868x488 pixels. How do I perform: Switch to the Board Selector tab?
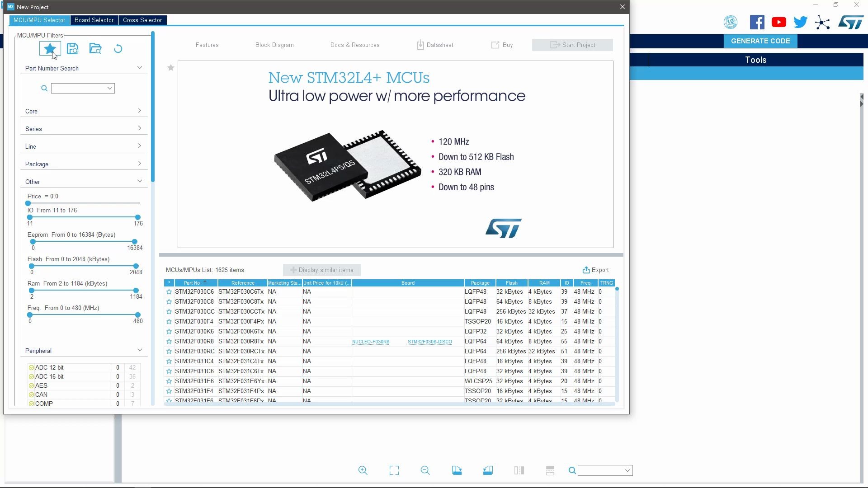click(94, 20)
